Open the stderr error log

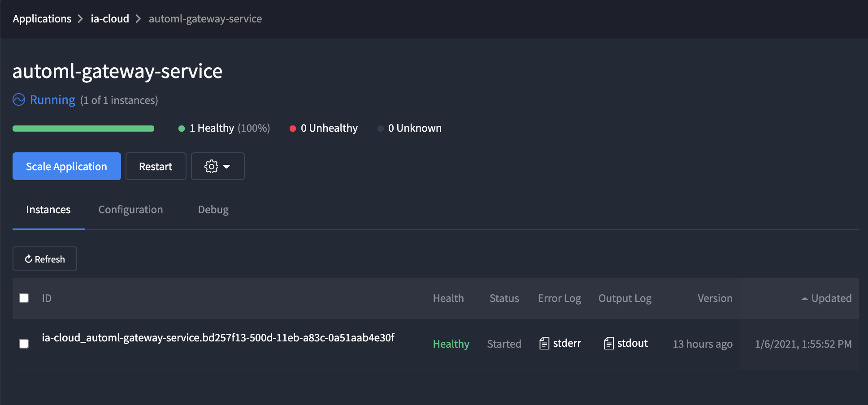pos(560,343)
